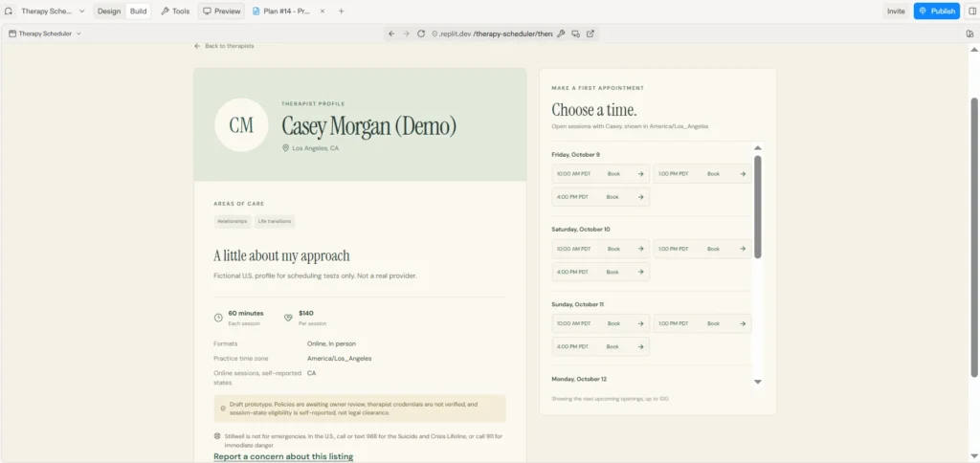Open Report a concern about this listing
980x463 pixels.
(x=283, y=456)
